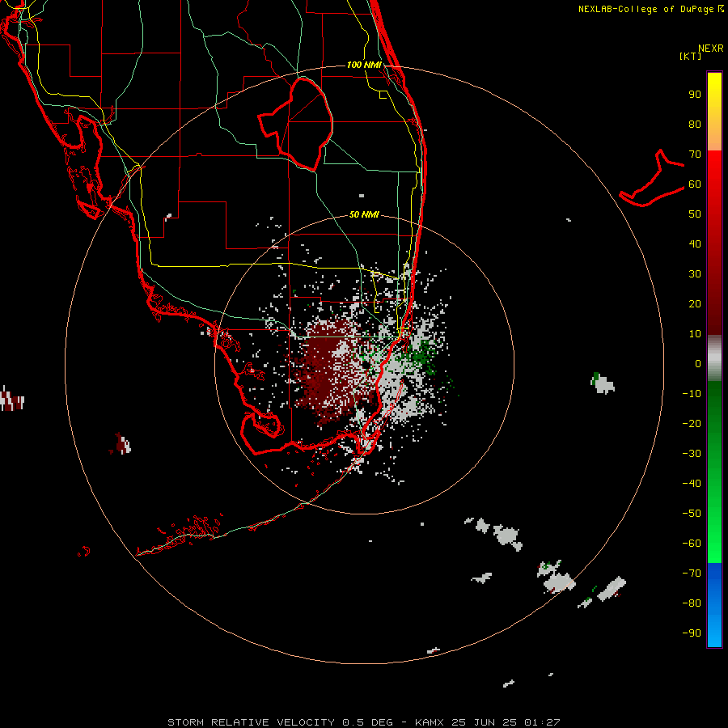
Task: Select the -90 value on the velocity scale
Action: click(x=692, y=633)
